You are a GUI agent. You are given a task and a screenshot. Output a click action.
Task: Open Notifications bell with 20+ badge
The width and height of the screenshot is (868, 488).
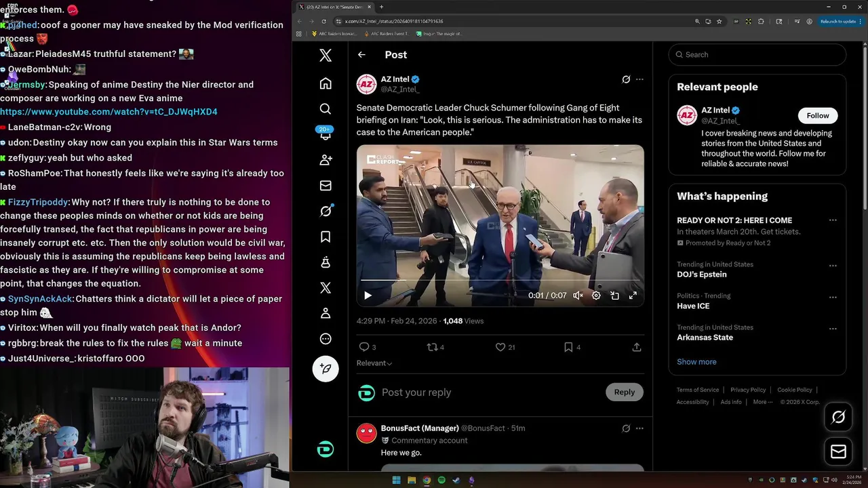pos(325,134)
